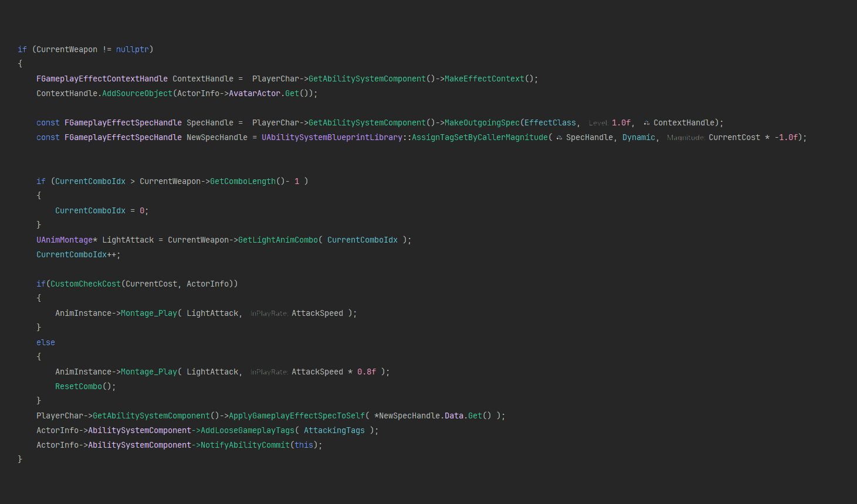
Task: Click the AddLooseGameplayTags method
Action: click(x=247, y=430)
